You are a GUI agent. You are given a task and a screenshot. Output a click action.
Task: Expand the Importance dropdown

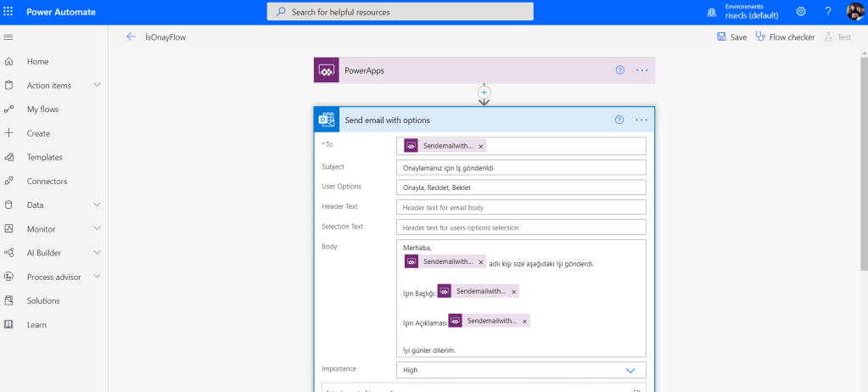[630, 370]
